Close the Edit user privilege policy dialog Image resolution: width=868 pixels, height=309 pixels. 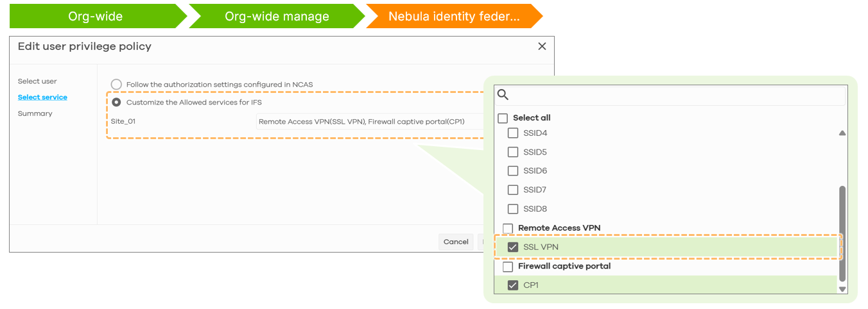click(x=542, y=46)
